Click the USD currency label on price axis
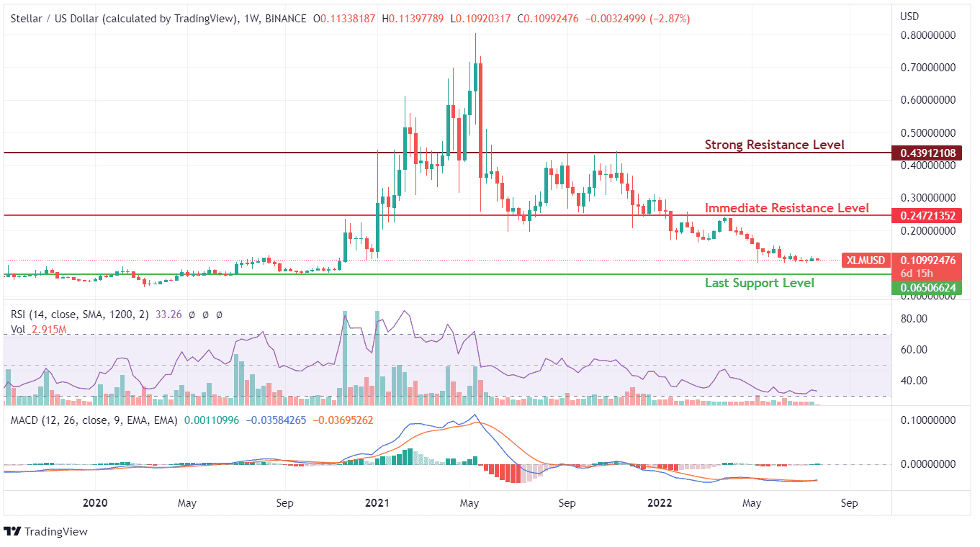 point(909,17)
